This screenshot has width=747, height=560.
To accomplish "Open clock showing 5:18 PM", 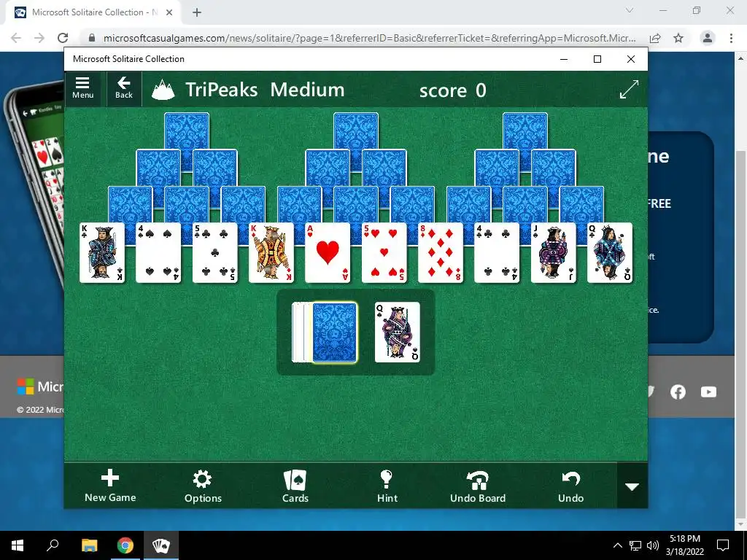I will tap(684, 545).
